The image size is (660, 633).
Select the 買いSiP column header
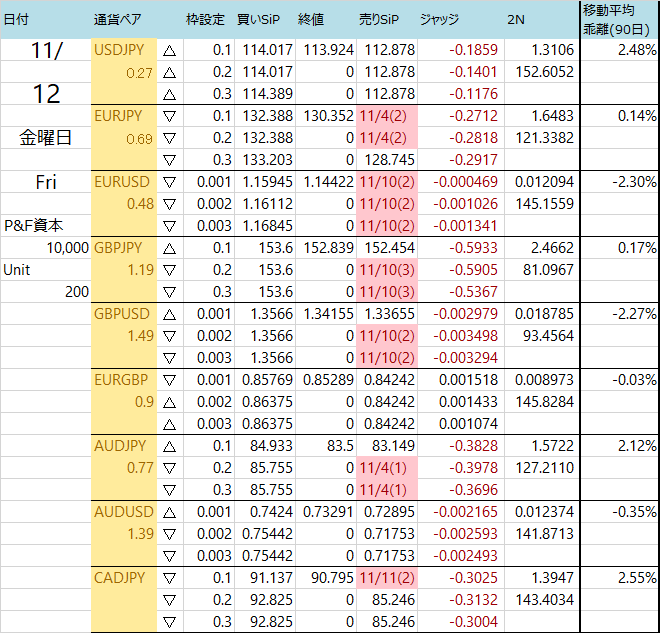pyautogui.click(x=258, y=19)
